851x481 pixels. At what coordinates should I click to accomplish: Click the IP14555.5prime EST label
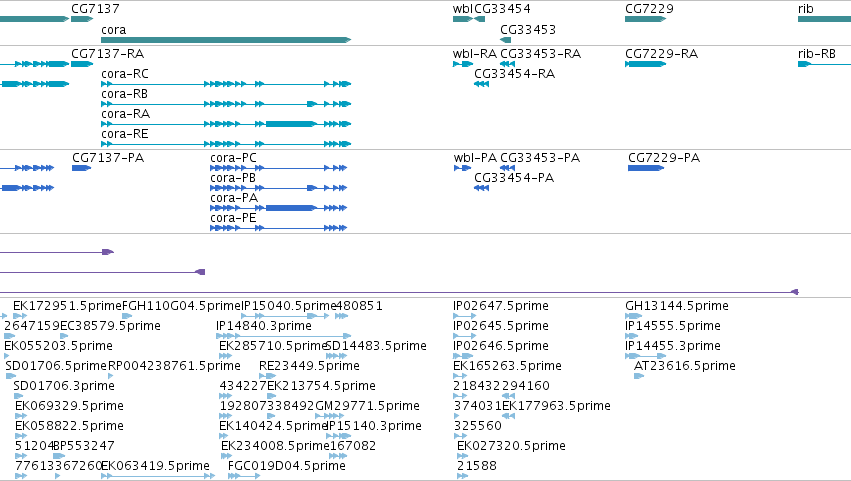tap(673, 326)
